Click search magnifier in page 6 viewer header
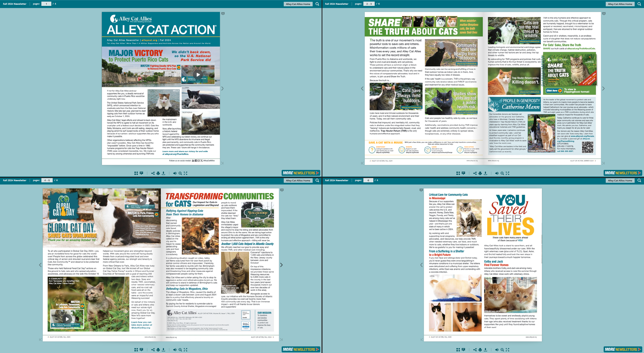The height and width of the screenshot is (353, 644). click(x=639, y=180)
